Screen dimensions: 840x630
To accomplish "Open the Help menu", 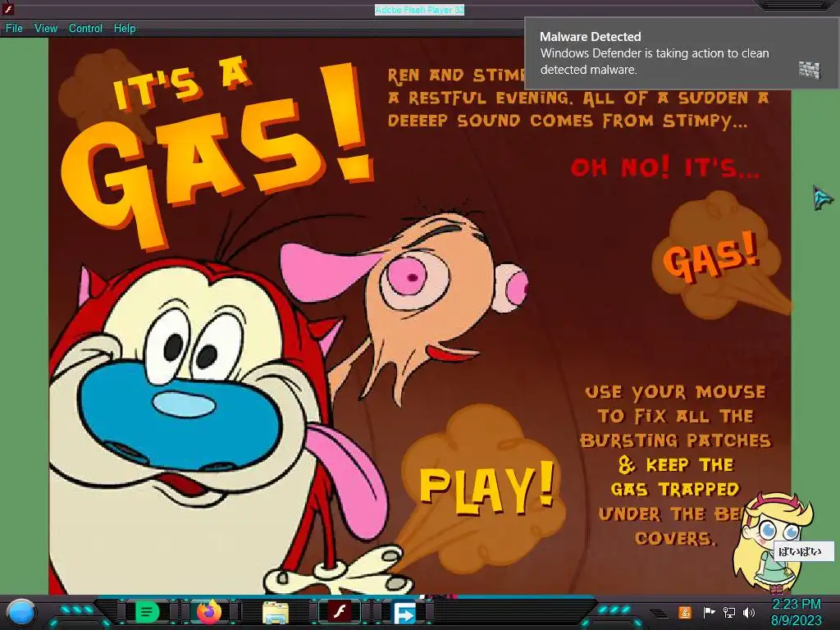I will click(x=125, y=29).
